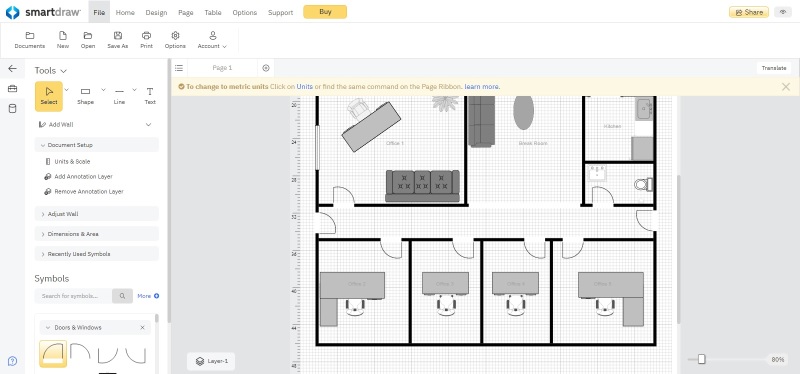This screenshot has width=800, height=374.
Task: Adjust the zoom slider handle
Action: (x=702, y=360)
